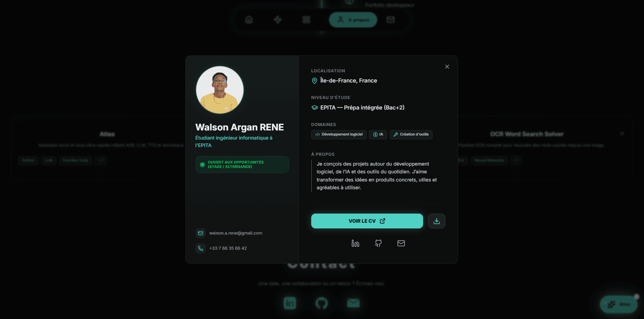Viewport: 644px width, 319px height.
Task: Select the IA domain tag
Action: coord(378,134)
